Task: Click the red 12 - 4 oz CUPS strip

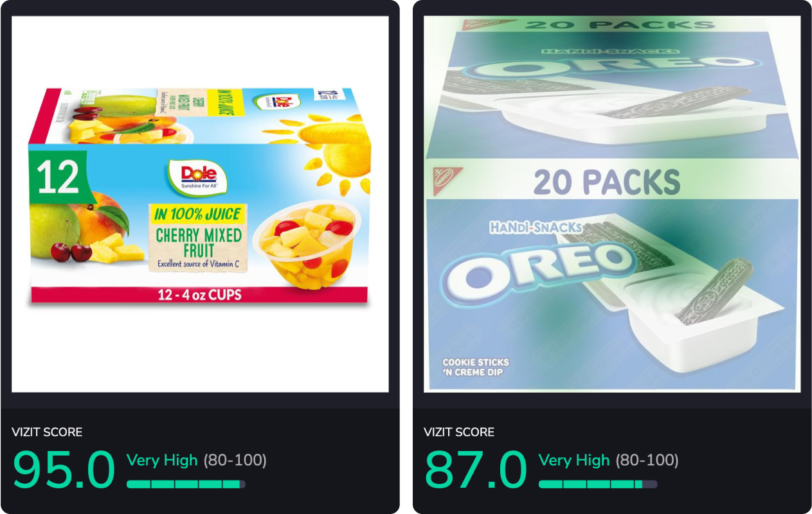Action: tap(200, 295)
